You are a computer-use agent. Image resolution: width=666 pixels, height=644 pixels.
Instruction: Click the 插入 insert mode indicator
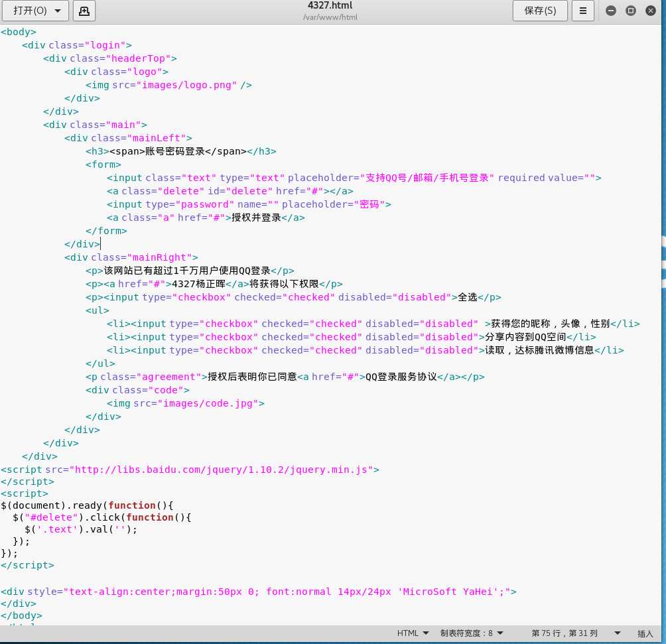(645, 633)
